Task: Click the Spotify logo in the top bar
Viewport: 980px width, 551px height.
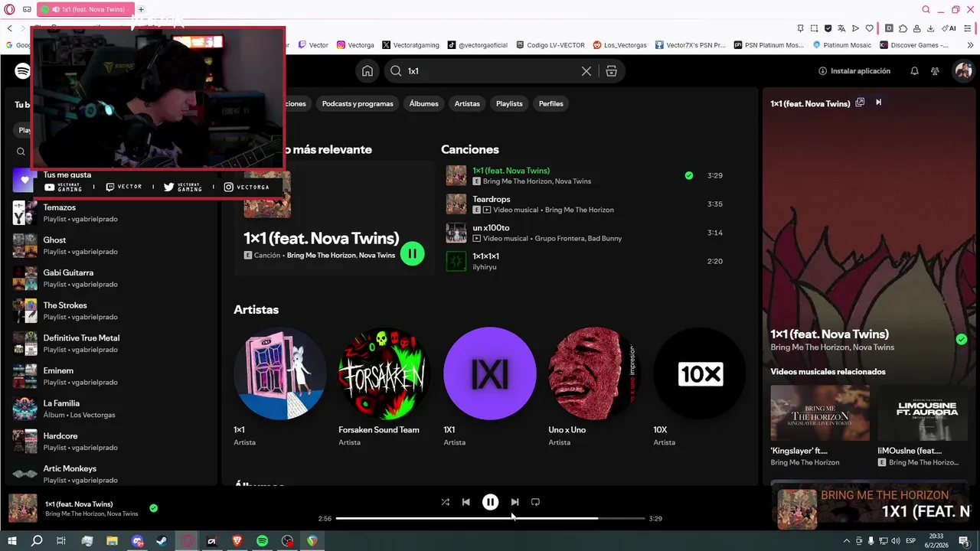Action: coord(22,71)
